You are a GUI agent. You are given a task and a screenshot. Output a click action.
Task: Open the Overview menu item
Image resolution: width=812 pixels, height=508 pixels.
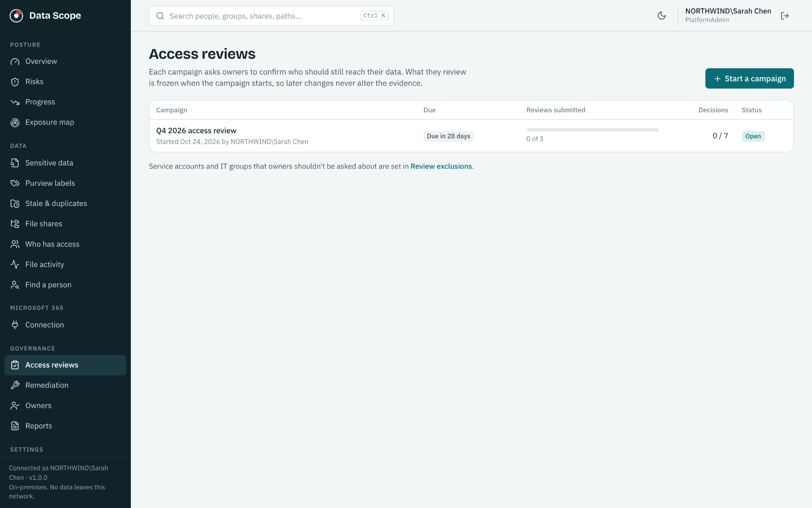pyautogui.click(x=65, y=62)
